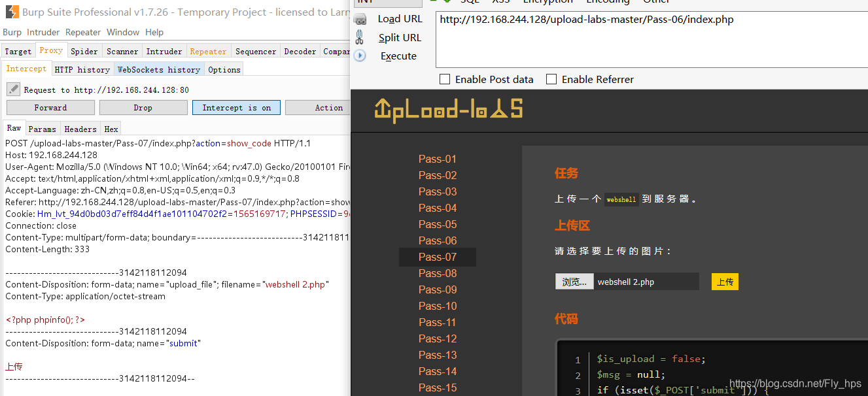This screenshot has height=396, width=868.
Task: Show the Raw request view
Action: pyautogui.click(x=14, y=128)
